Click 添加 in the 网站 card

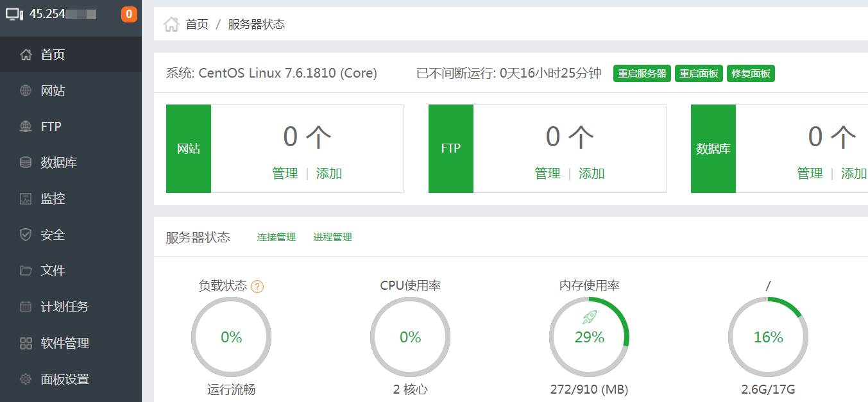[329, 174]
